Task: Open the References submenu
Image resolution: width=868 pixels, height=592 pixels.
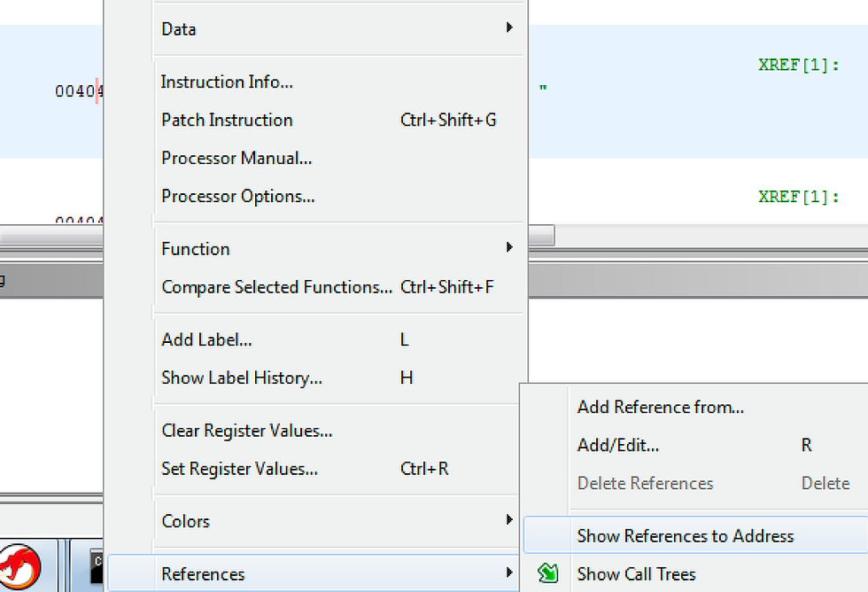Action: (314, 573)
